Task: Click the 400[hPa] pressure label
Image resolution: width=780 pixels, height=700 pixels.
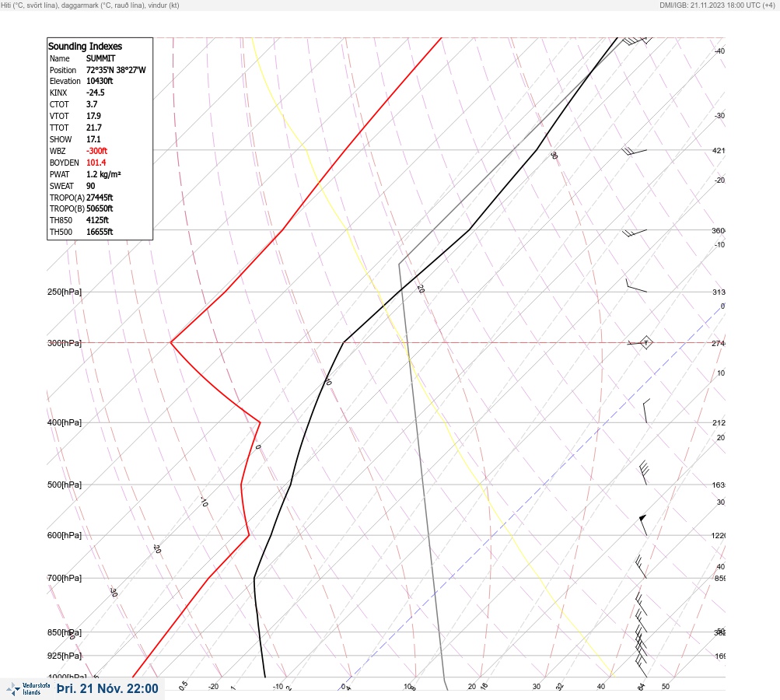Action: tap(65, 423)
